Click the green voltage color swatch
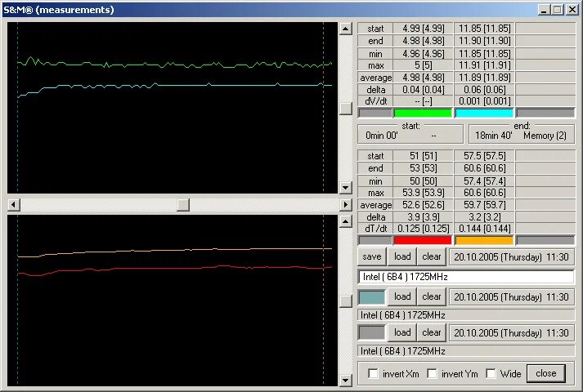Viewport: 583px width, 392px height. pos(423,113)
